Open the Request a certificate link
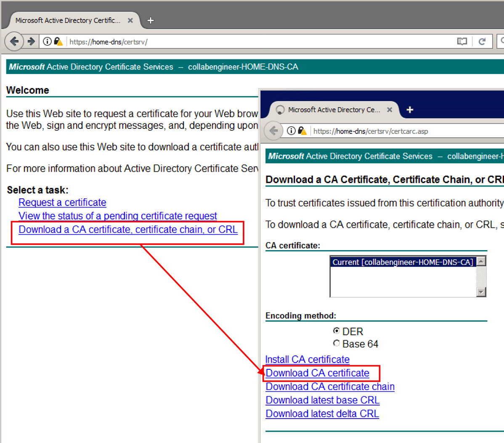This screenshot has width=504, height=443. point(62,203)
